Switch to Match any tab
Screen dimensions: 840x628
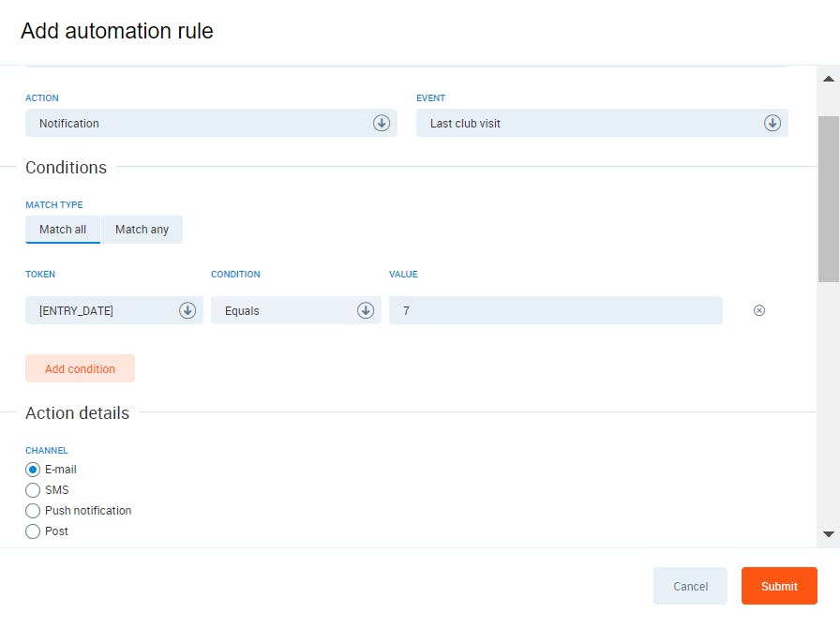point(142,230)
